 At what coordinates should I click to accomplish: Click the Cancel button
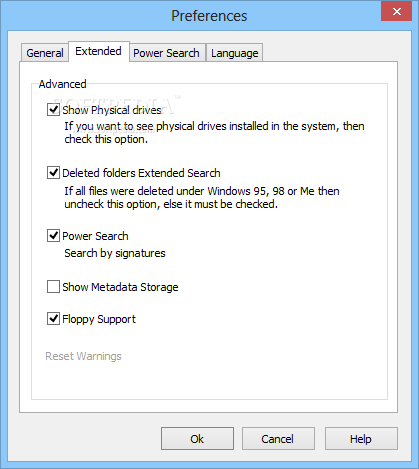tap(278, 439)
